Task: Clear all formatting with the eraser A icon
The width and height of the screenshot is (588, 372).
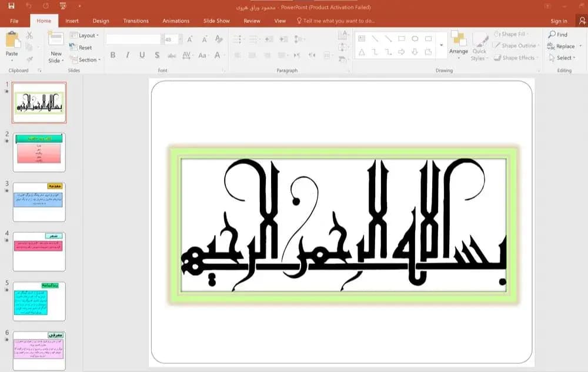Action: (219, 39)
